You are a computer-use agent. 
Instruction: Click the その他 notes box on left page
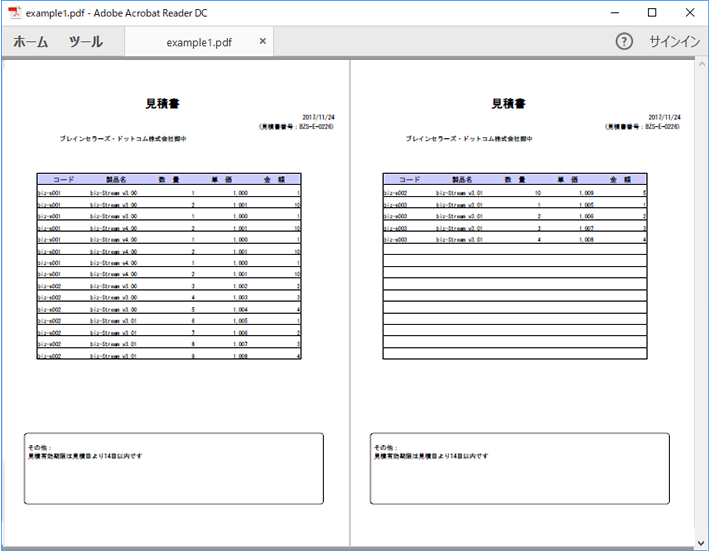(174, 469)
